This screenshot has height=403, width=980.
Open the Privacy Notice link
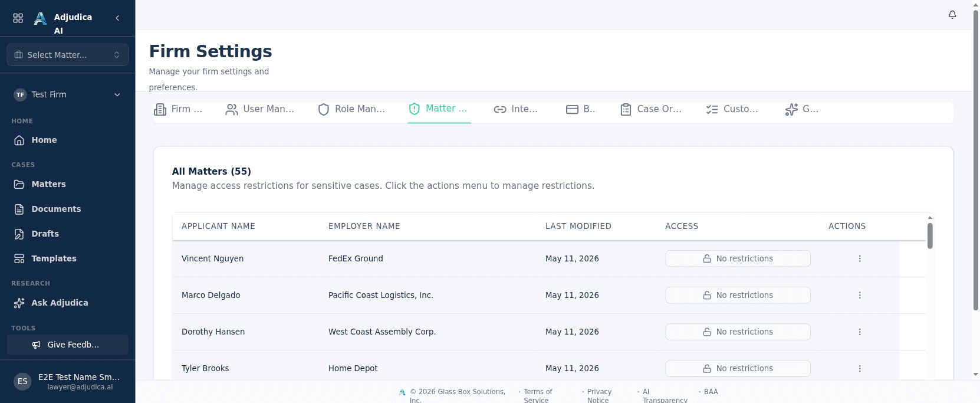[x=599, y=396]
